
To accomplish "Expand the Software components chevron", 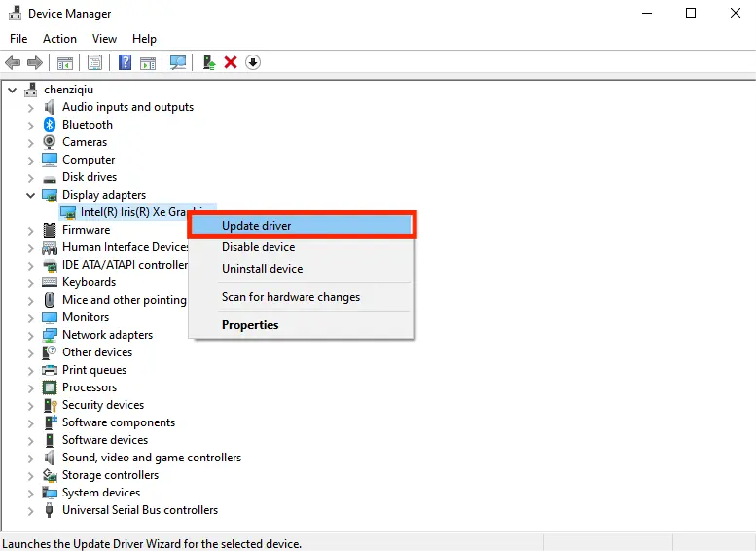I will pyautogui.click(x=31, y=423).
